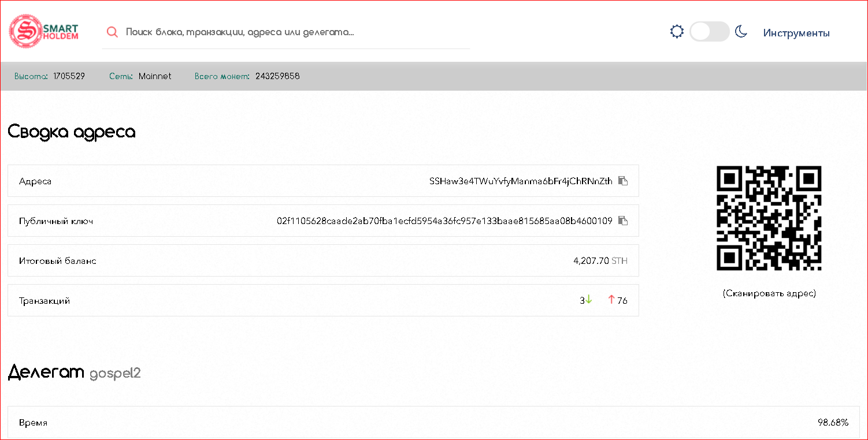Click the (Сканировать адрес) caption
This screenshot has height=440, width=868.
pyautogui.click(x=769, y=293)
